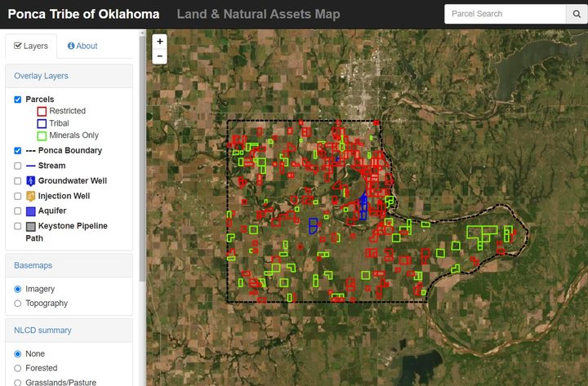Click the Forested label text

click(42, 368)
